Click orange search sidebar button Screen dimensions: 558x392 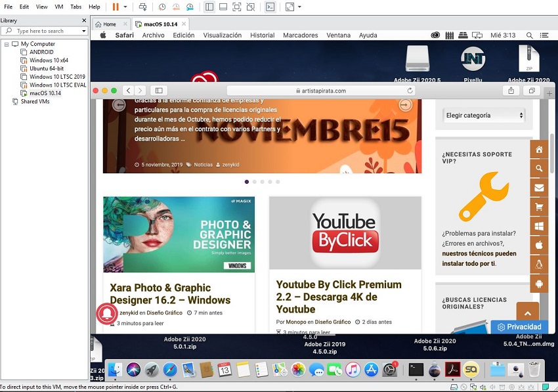pos(539,168)
